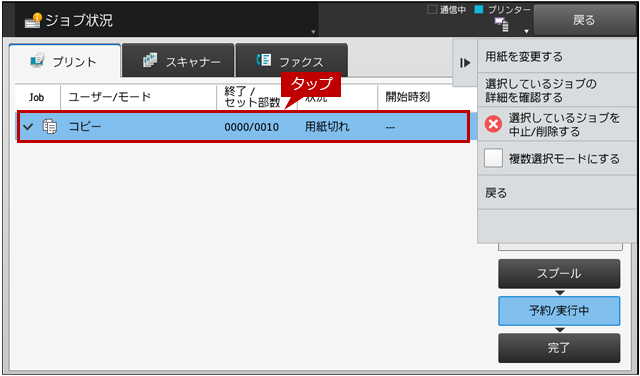The width and height of the screenshot is (640, 376).
Task: Click the printer network status icon
Action: point(502,24)
